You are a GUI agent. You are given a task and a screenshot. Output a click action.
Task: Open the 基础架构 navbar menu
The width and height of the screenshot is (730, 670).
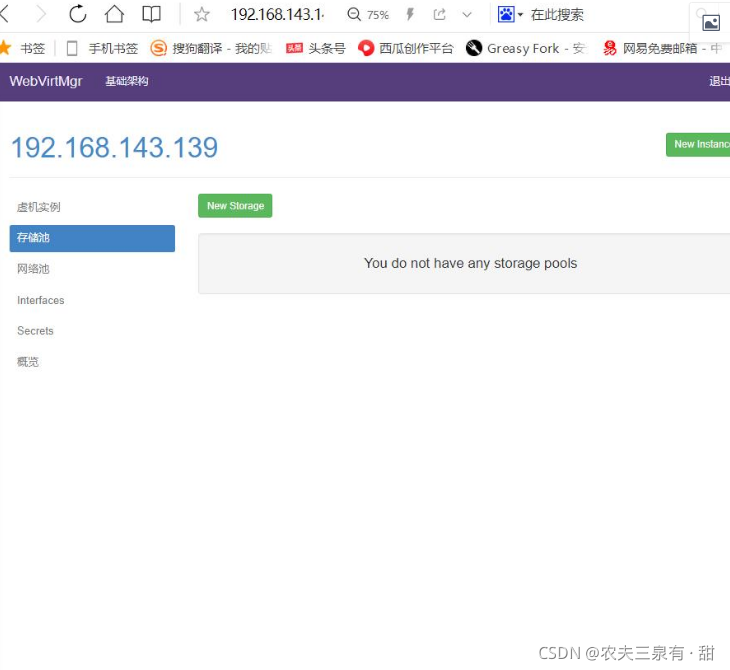127,81
